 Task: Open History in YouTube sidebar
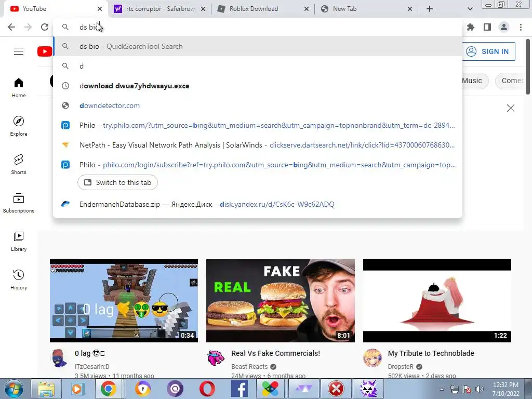[19, 280]
